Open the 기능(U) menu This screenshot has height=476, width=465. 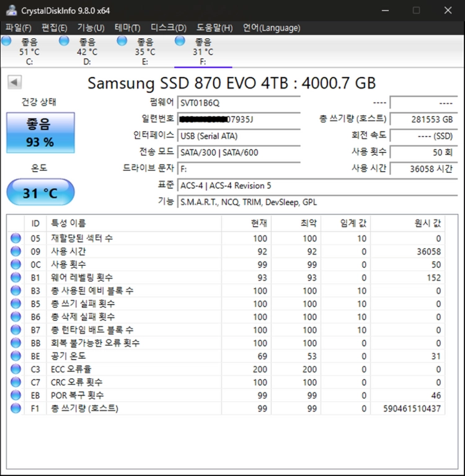pyautogui.click(x=91, y=28)
